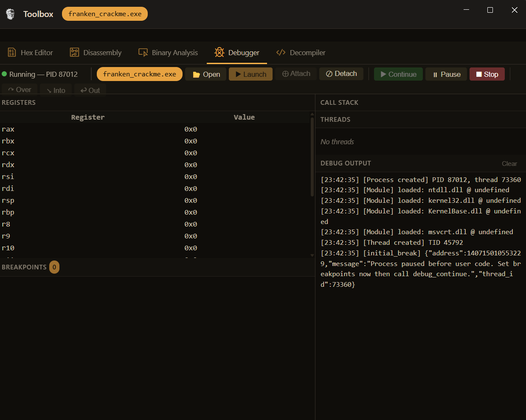Select the rdx register row
The width and height of the screenshot is (526, 420).
click(x=155, y=165)
